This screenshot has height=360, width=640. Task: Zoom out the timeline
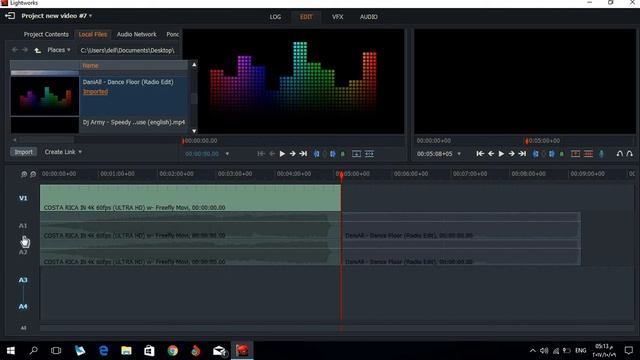[33, 174]
